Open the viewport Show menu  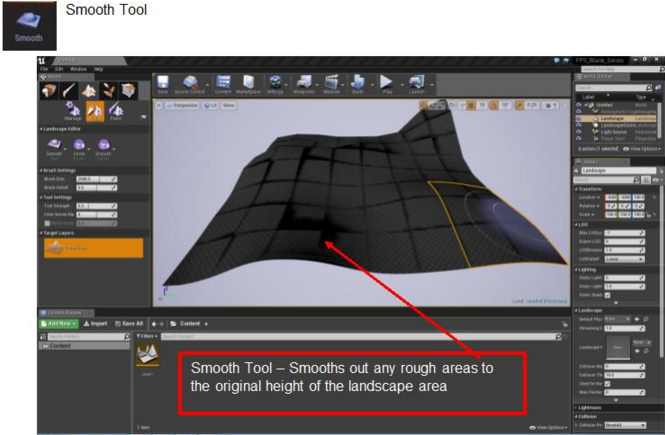pos(229,105)
